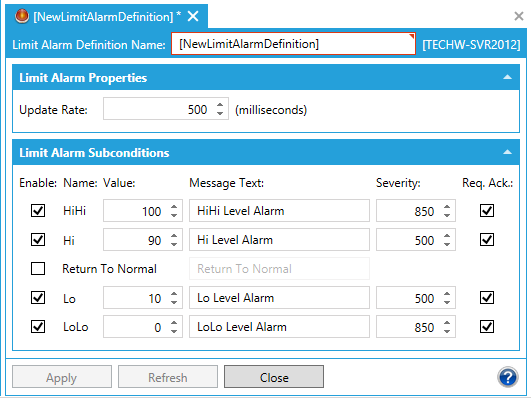531x399 pixels.
Task: Edit the Lo Level Alarm message text
Action: click(279, 298)
